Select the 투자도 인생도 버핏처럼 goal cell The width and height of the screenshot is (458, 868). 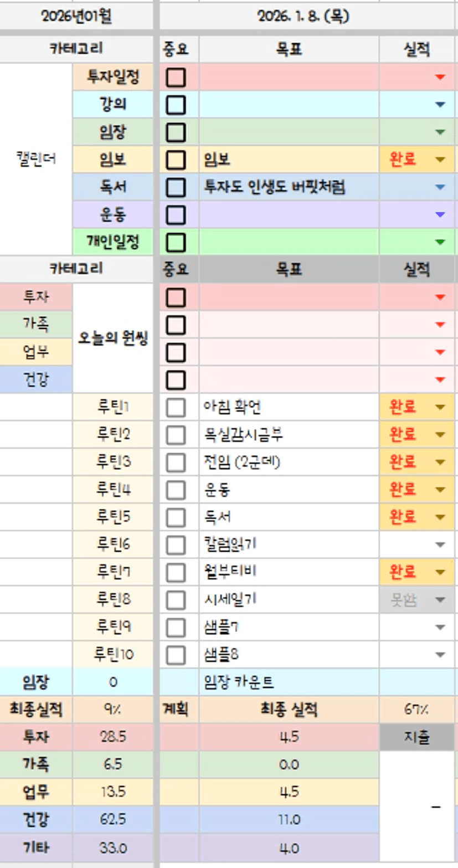pyautogui.click(x=275, y=187)
